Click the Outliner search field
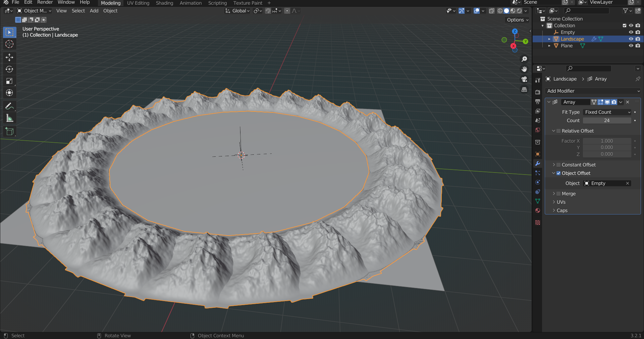This screenshot has width=644, height=339. (x=586, y=10)
